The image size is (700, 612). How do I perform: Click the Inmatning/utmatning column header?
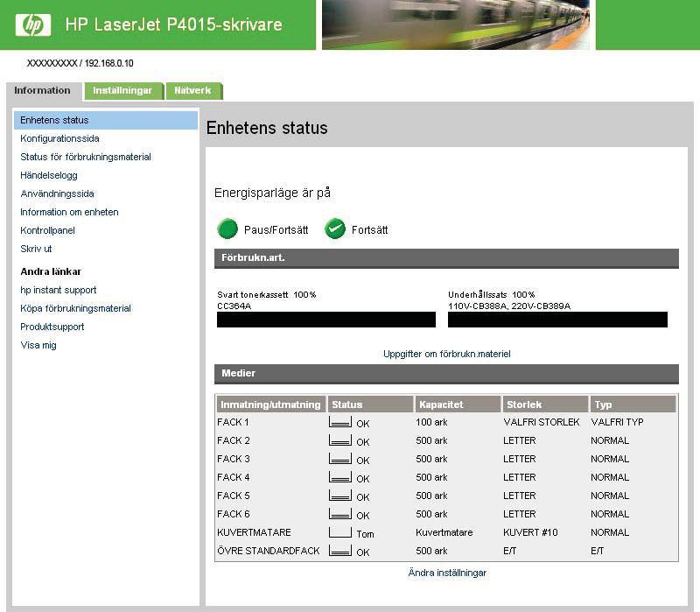point(271,404)
